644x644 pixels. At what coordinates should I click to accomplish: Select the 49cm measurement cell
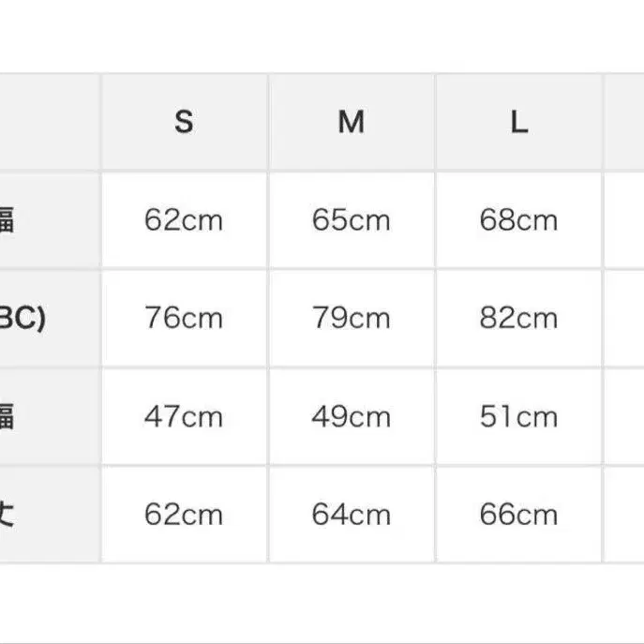coord(351,416)
